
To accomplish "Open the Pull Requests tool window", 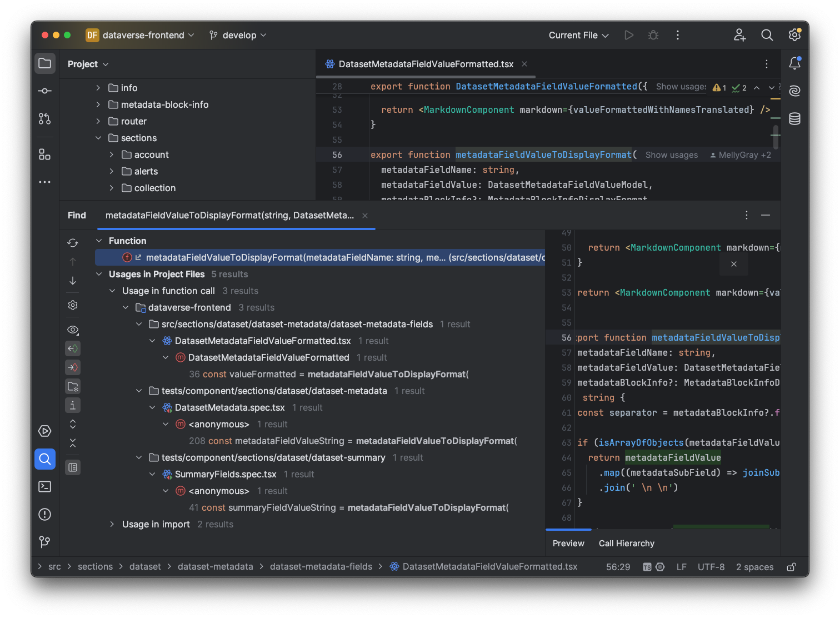I will [45, 118].
